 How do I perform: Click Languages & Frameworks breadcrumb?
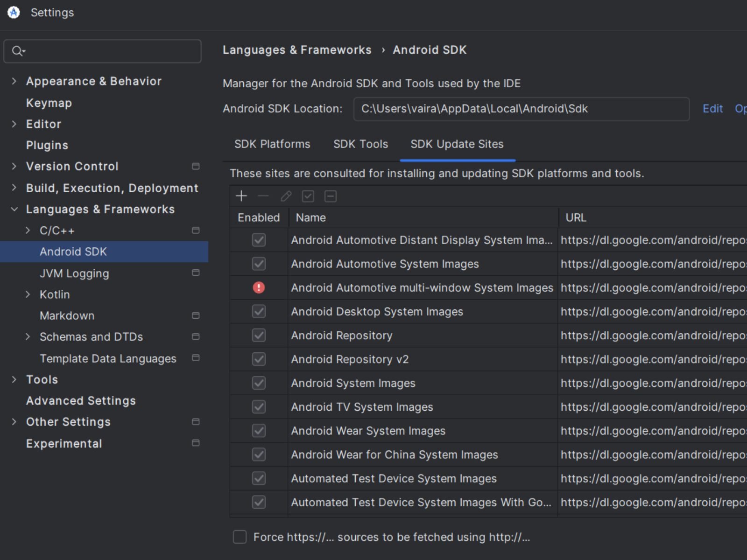[x=297, y=50]
